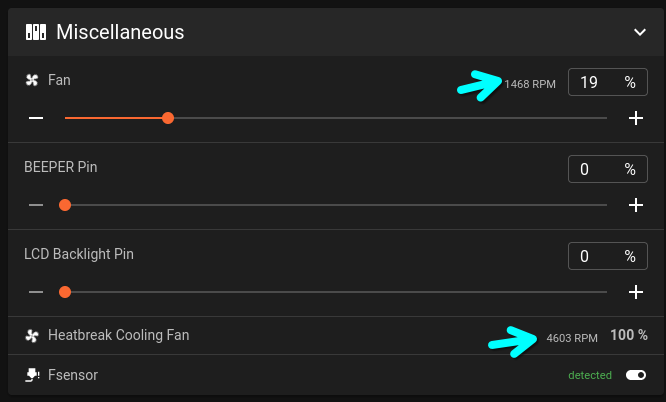This screenshot has height=402, width=666.
Task: Click the BEEPER Pin slider handle
Action: [x=65, y=205]
